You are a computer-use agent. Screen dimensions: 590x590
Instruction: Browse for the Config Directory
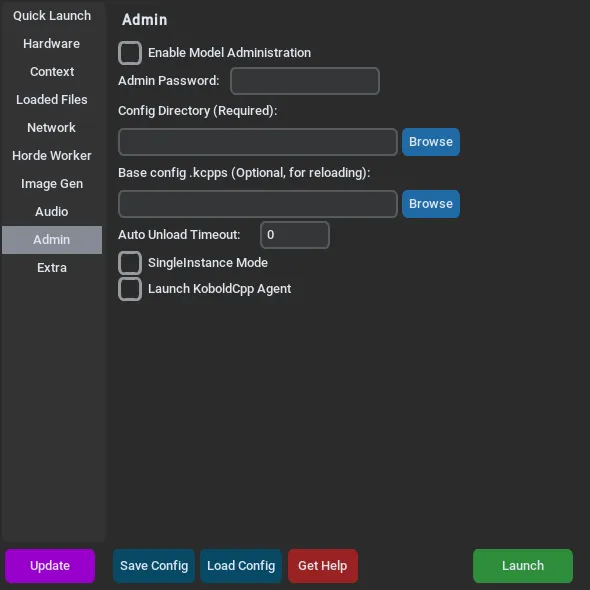point(431,142)
